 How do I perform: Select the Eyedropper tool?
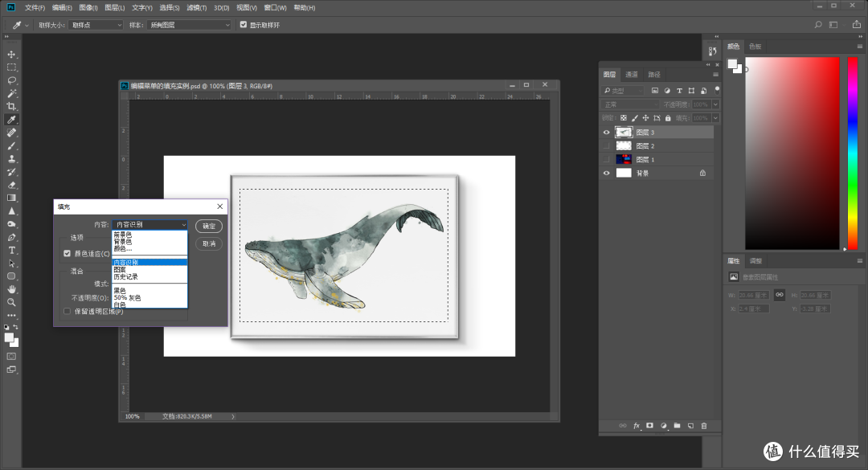coord(11,119)
